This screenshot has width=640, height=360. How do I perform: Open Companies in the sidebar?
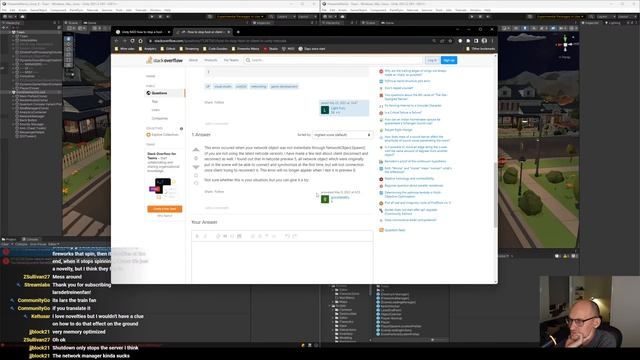[x=160, y=118]
